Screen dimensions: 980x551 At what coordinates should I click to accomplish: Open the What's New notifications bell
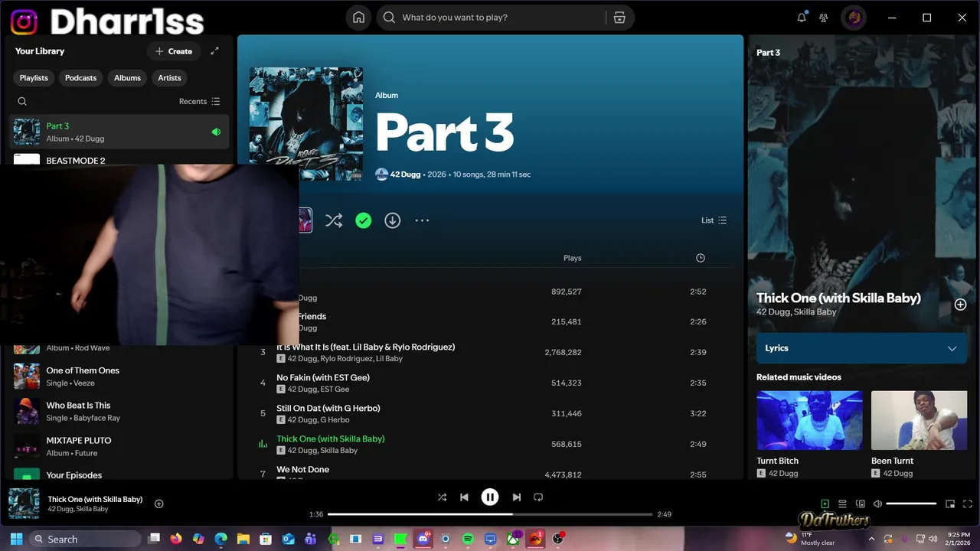(802, 18)
